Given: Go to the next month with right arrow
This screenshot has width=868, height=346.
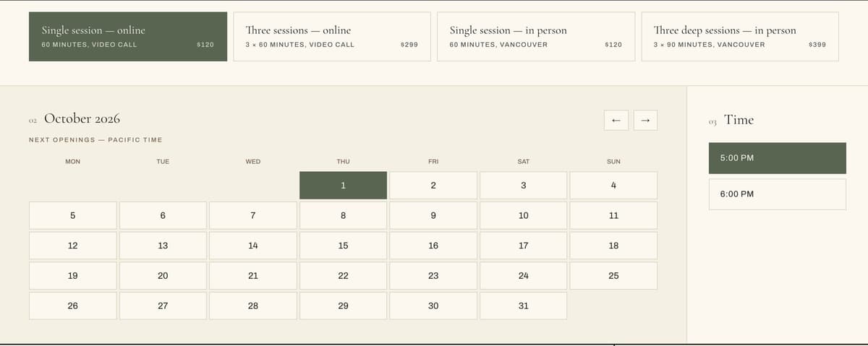Looking at the screenshot, I should [645, 120].
